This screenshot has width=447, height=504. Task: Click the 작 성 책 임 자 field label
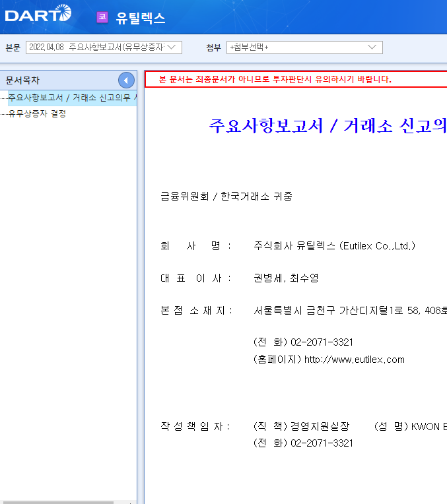point(195,427)
